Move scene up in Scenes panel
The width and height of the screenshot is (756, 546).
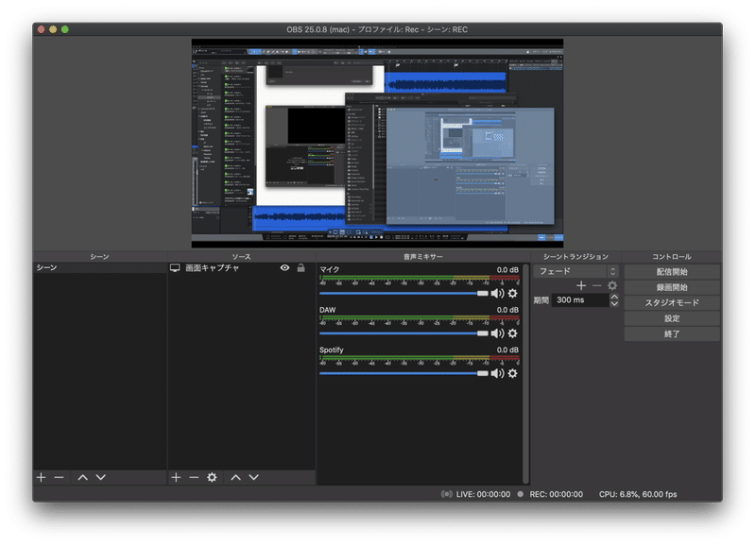point(83,477)
